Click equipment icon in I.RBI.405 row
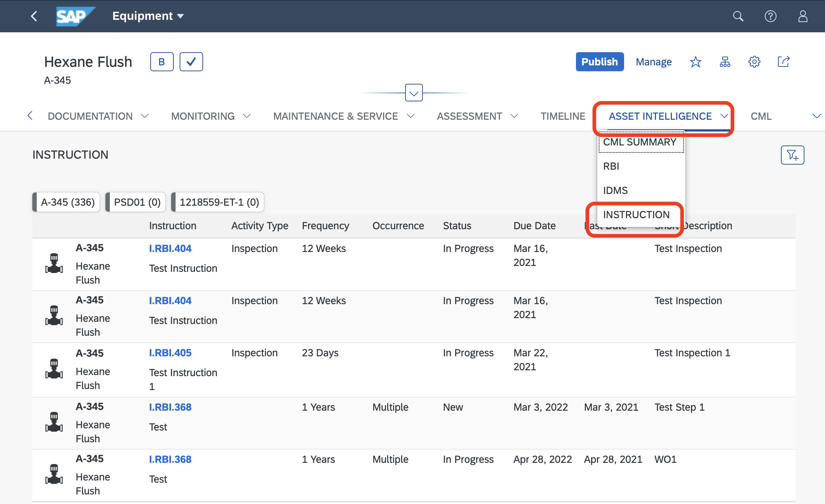 tap(54, 369)
